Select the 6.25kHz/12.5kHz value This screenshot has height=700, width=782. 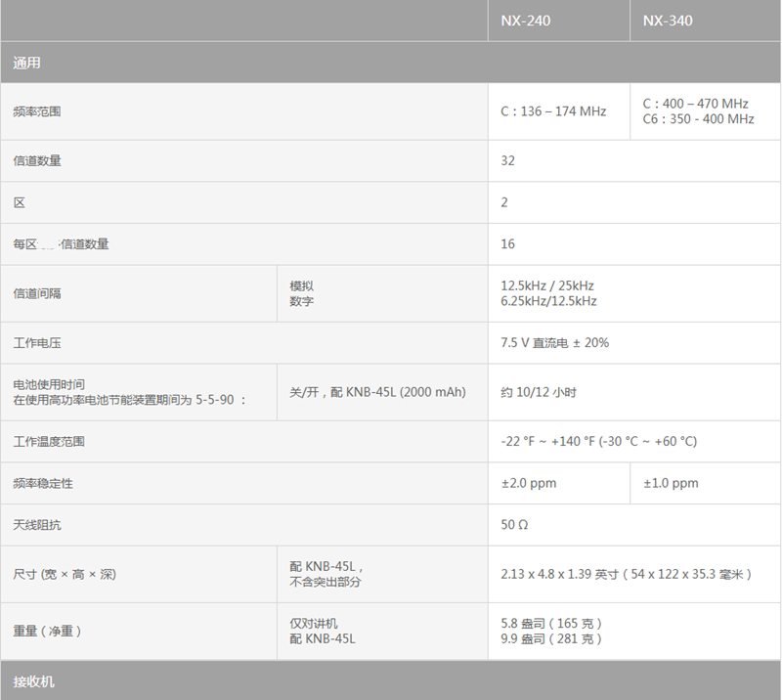pos(548,301)
